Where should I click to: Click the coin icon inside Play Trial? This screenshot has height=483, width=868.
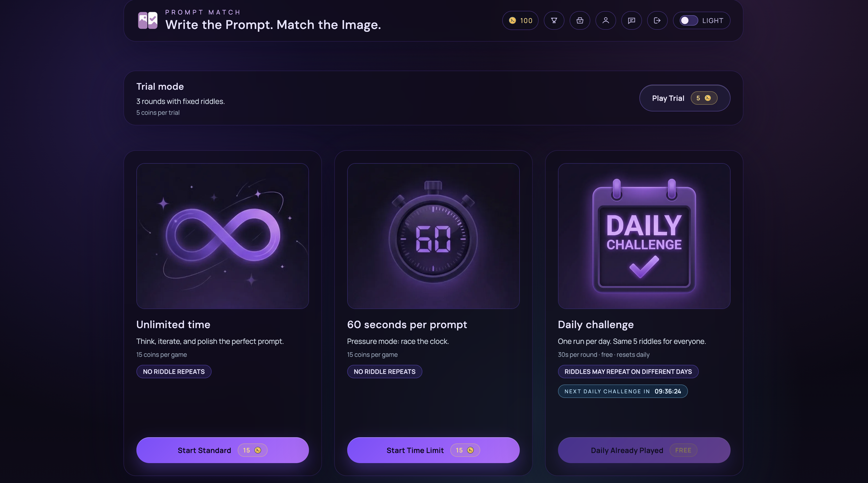click(x=708, y=98)
